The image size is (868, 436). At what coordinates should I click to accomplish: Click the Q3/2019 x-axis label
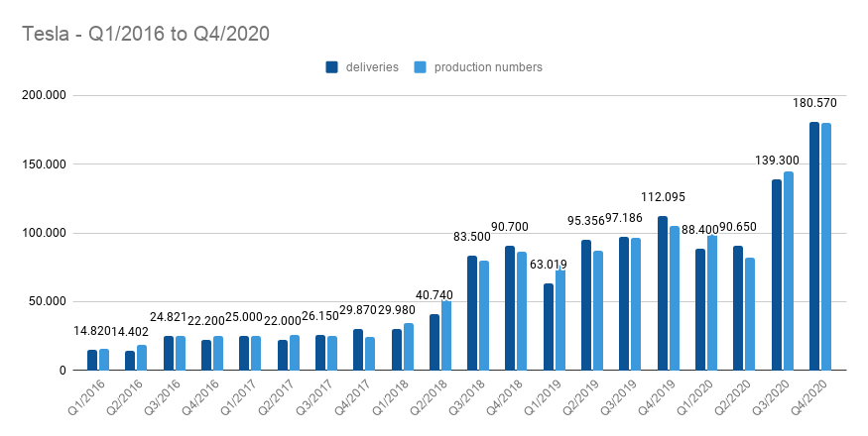pos(619,396)
